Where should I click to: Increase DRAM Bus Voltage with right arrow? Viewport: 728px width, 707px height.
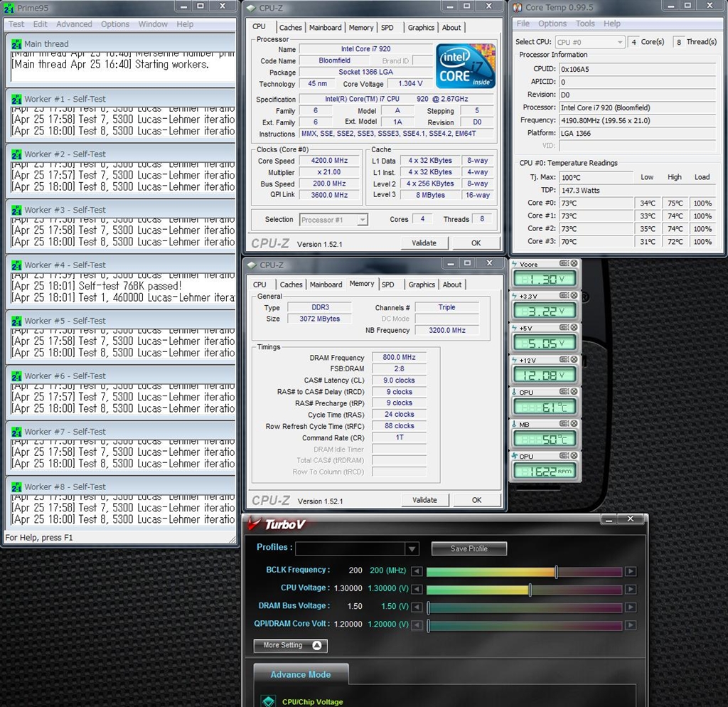tap(631, 607)
